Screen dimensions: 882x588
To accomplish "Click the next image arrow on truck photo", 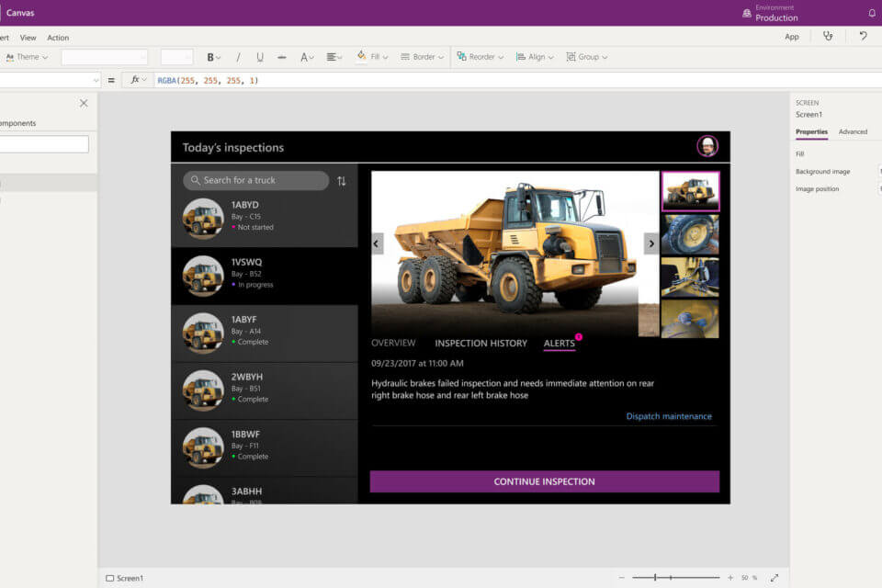I will 651,243.
